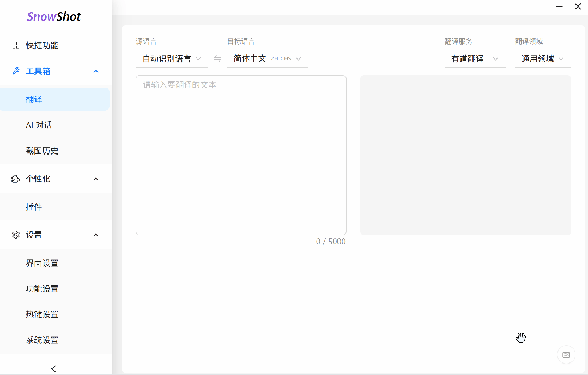
Task: Open the AI 对话 menu item
Action: [54, 125]
